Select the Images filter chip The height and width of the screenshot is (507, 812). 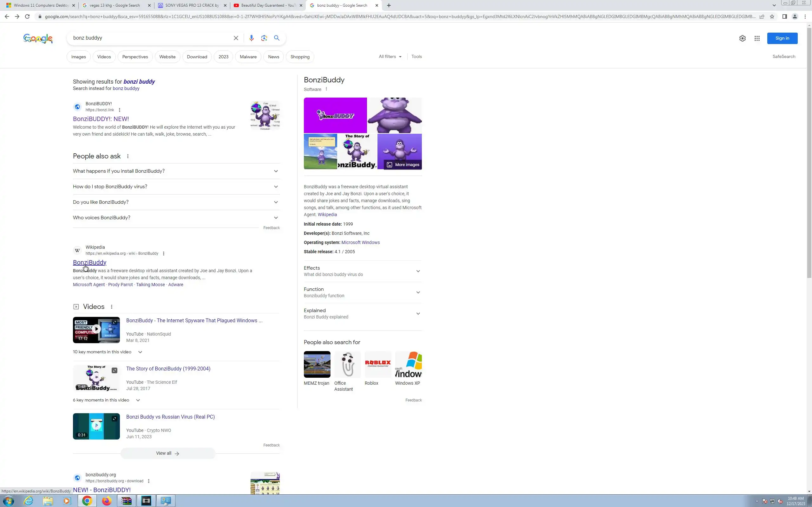click(79, 57)
